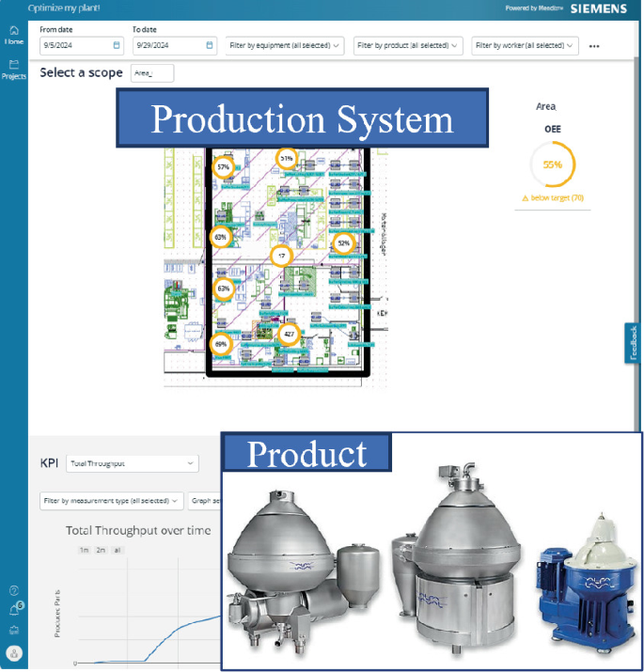This screenshot has height=672, width=644.
Task: Click the 57% OEE marker on floorplan
Action: pyautogui.click(x=224, y=167)
